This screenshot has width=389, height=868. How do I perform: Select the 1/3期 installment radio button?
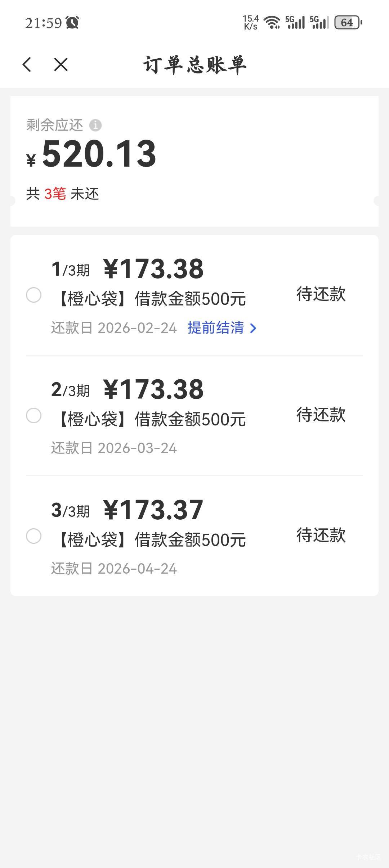click(x=34, y=295)
